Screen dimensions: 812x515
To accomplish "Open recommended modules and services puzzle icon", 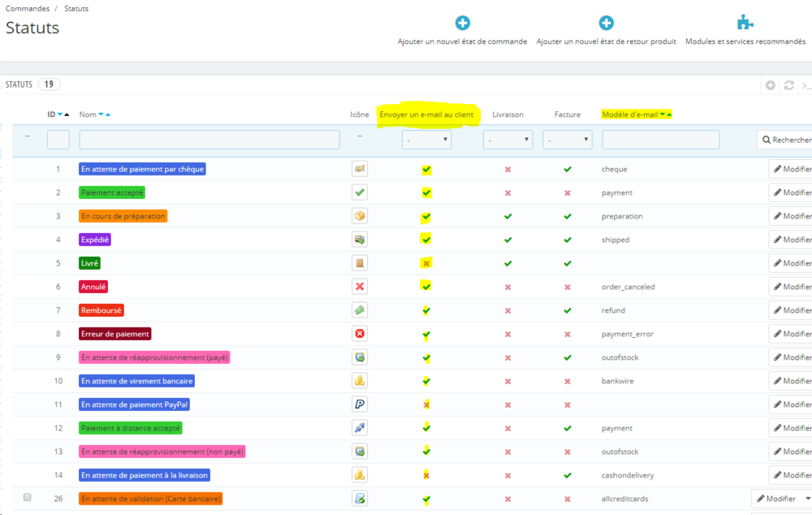I will pyautogui.click(x=745, y=24).
